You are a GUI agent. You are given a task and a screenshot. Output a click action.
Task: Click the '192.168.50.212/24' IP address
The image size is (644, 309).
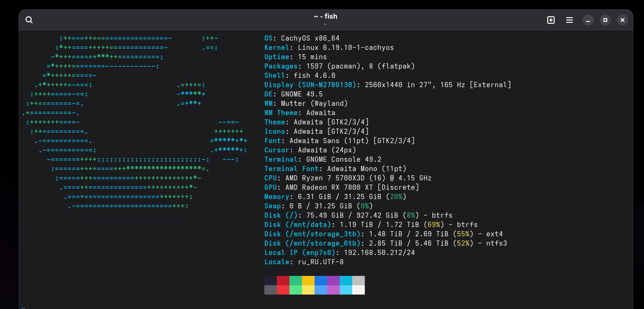pyautogui.click(x=379, y=253)
